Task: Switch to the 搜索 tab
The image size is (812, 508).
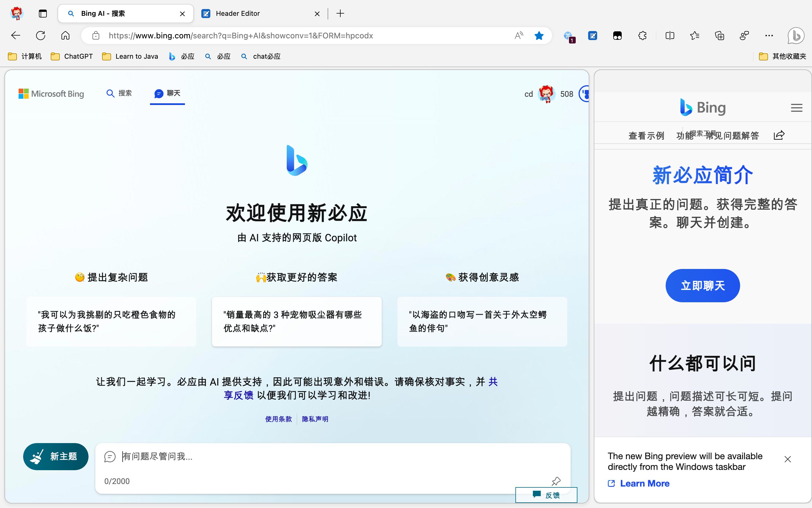Action: 119,93
